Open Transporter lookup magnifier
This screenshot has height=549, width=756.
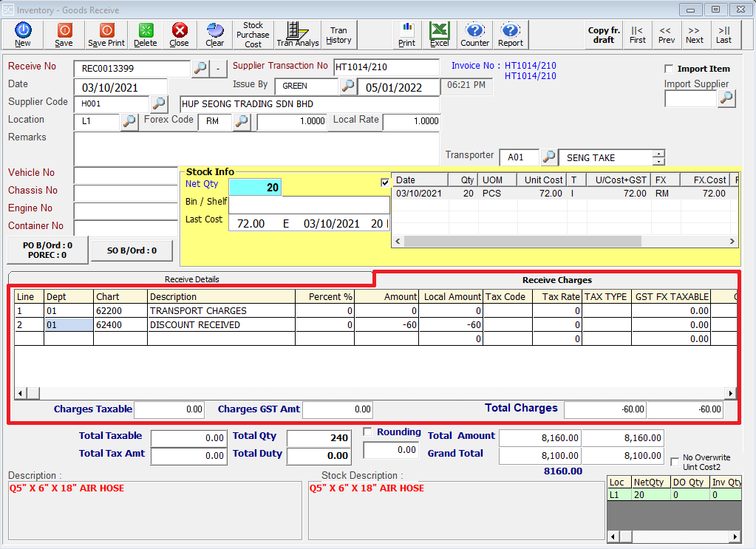(x=548, y=157)
